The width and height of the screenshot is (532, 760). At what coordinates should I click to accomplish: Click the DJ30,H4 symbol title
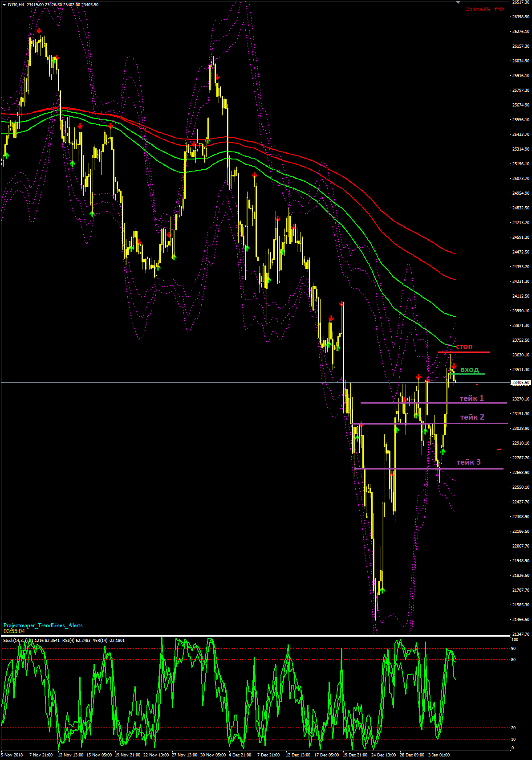pyautogui.click(x=16, y=5)
